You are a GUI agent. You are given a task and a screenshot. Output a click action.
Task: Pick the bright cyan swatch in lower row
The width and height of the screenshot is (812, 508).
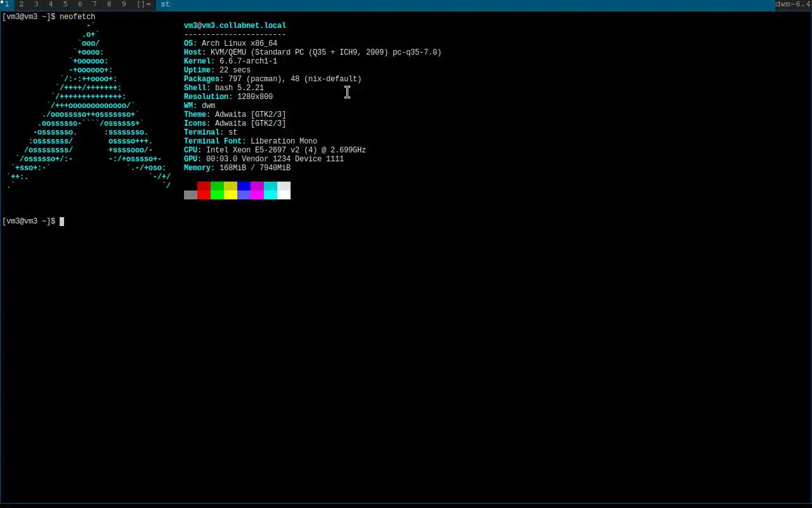pyautogui.click(x=270, y=195)
